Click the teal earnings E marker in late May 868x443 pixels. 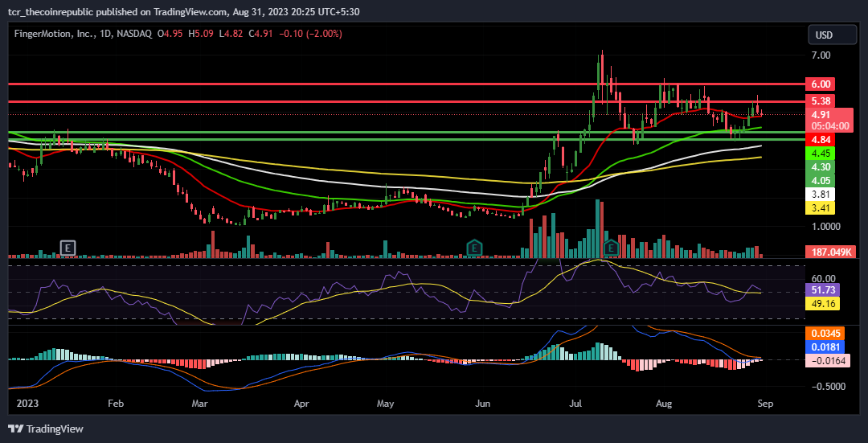(x=473, y=247)
